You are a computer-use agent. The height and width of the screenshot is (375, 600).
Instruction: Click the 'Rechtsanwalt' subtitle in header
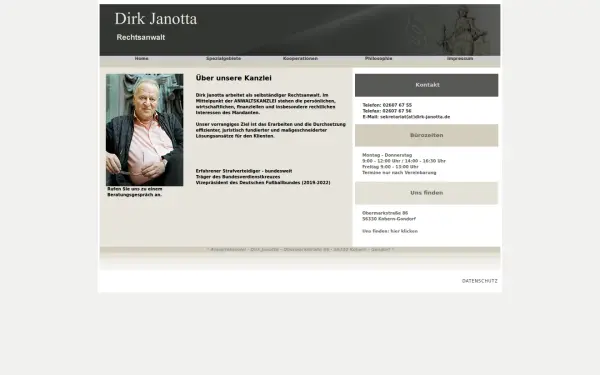click(x=141, y=38)
